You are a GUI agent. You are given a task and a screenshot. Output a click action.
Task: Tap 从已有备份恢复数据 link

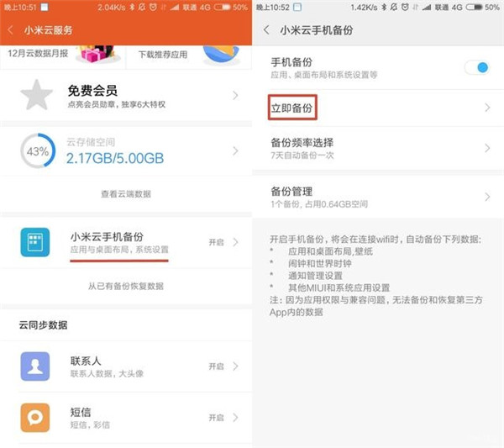(126, 286)
